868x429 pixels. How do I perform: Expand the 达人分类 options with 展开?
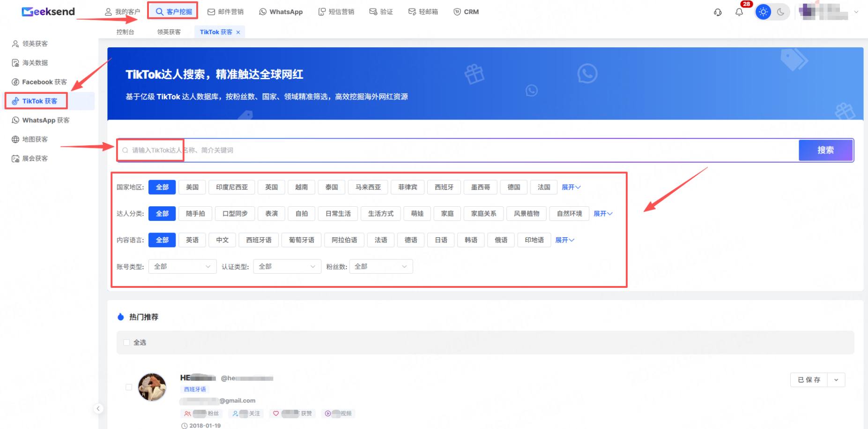603,213
